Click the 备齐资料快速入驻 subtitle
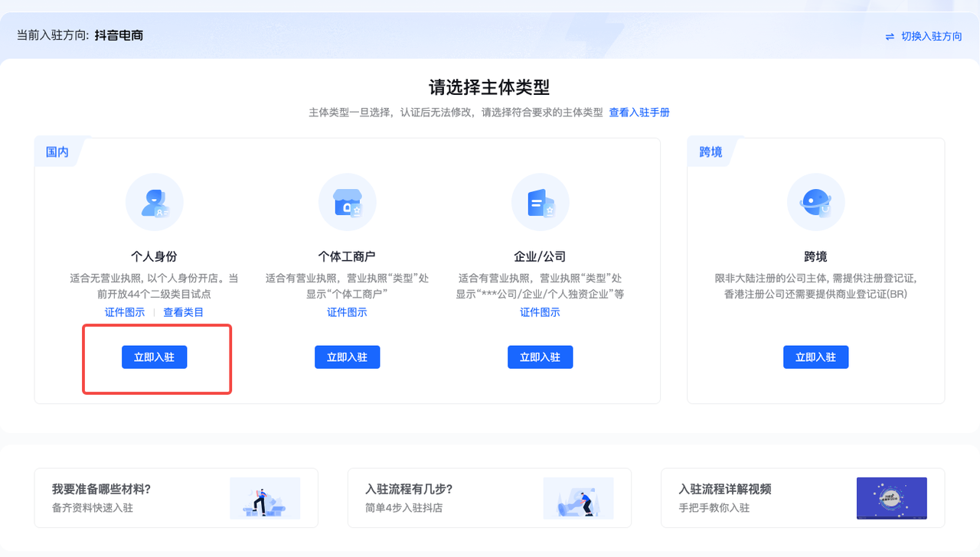The image size is (980, 557). click(x=93, y=507)
